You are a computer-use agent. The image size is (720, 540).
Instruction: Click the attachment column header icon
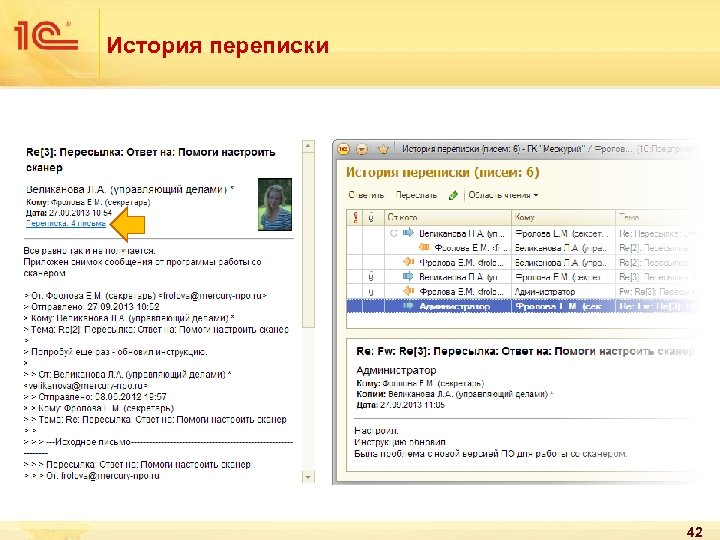click(371, 217)
